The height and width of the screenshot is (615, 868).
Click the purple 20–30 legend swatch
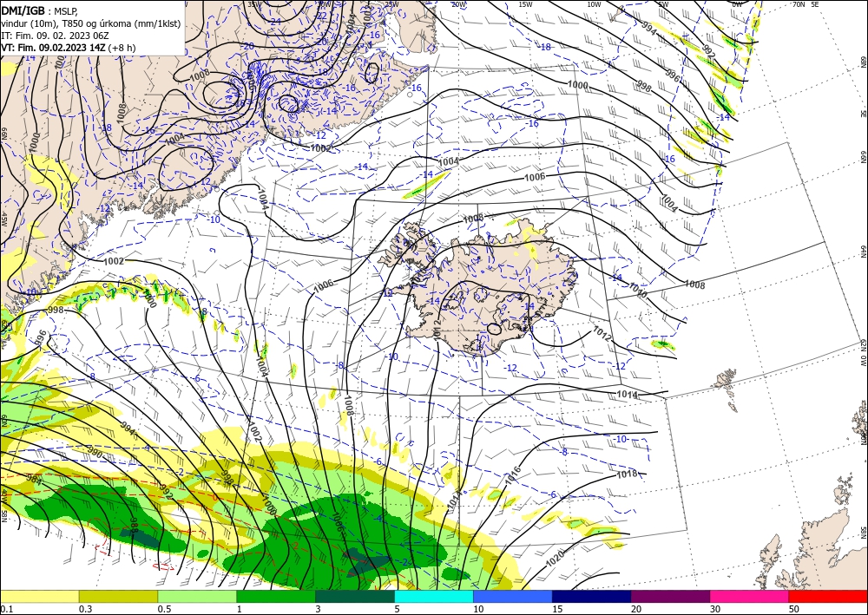point(670,596)
